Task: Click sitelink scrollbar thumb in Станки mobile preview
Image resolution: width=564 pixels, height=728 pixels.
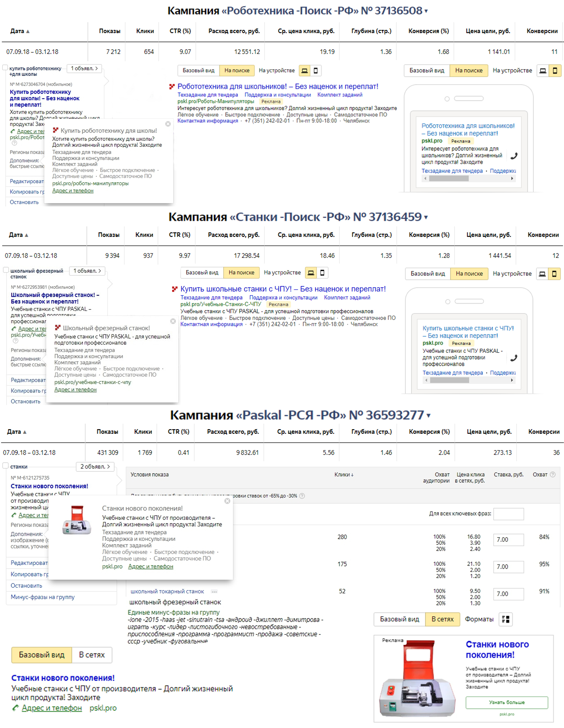Action: click(x=449, y=380)
